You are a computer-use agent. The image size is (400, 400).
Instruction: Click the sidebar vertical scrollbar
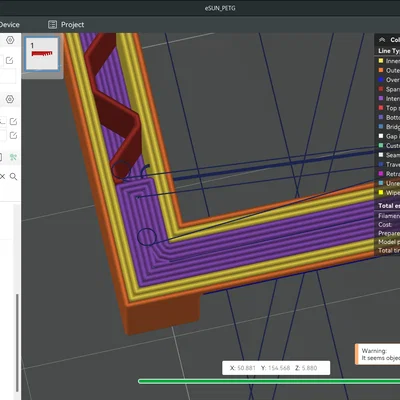(x=17, y=343)
